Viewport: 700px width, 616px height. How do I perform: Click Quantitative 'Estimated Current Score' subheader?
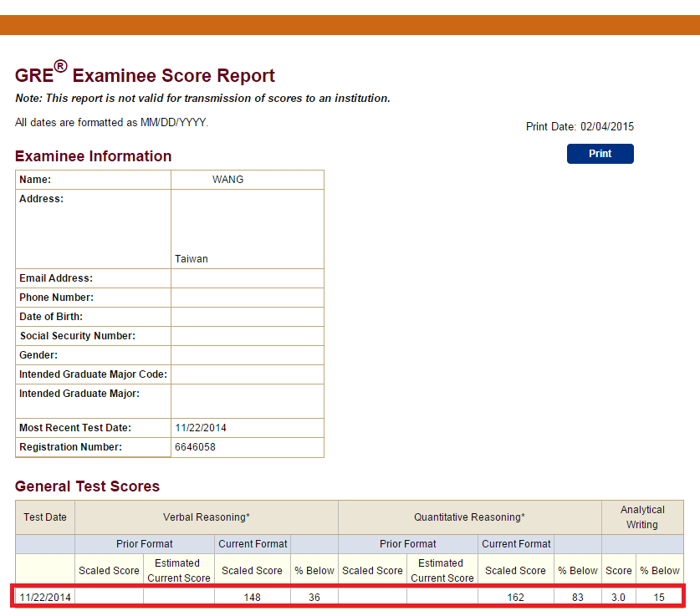pos(442,571)
